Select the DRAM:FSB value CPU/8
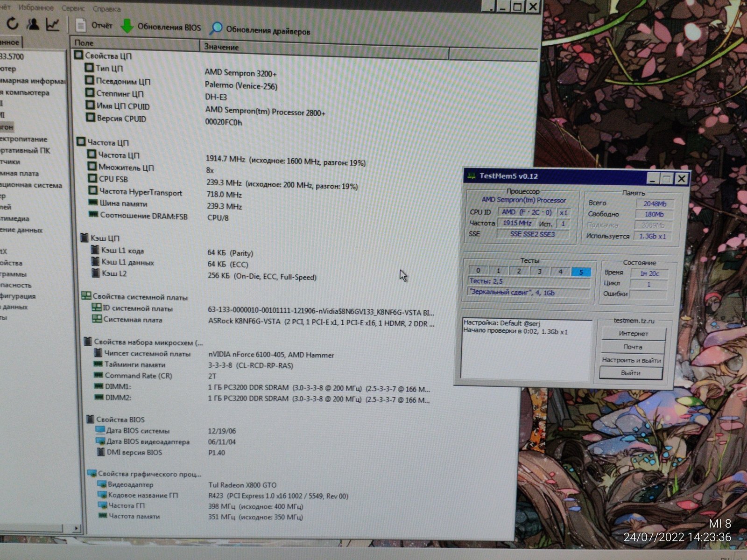Image resolution: width=747 pixels, height=560 pixels. 218,217
